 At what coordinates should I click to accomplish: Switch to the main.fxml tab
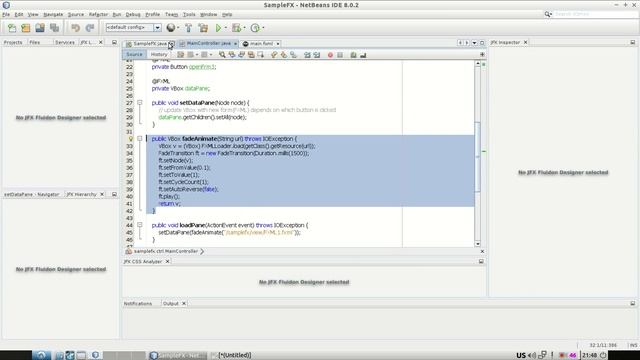(x=261, y=43)
